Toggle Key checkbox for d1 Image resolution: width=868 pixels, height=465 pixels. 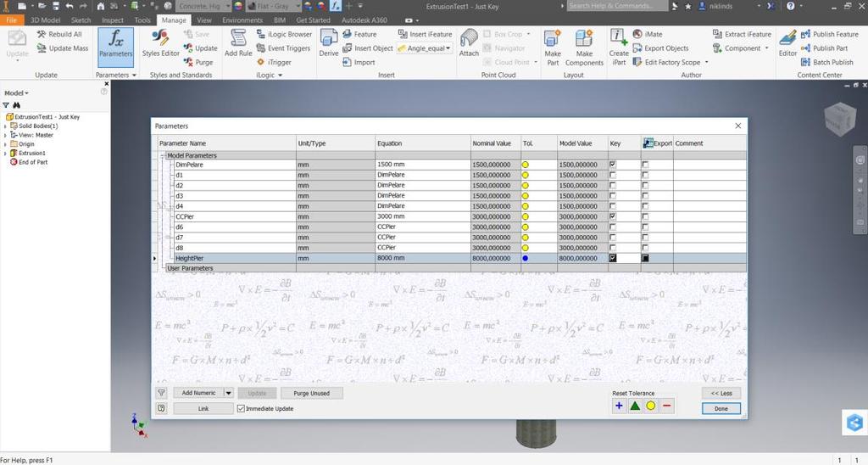tap(612, 175)
